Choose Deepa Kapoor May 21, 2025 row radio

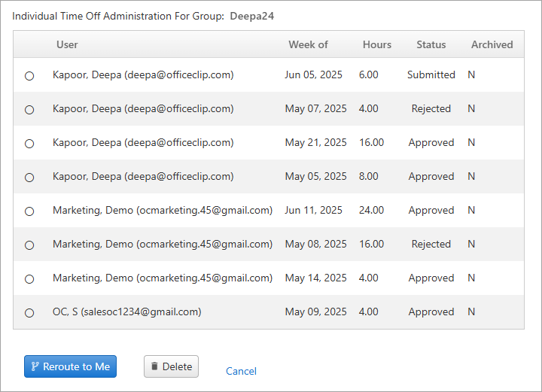pos(29,143)
